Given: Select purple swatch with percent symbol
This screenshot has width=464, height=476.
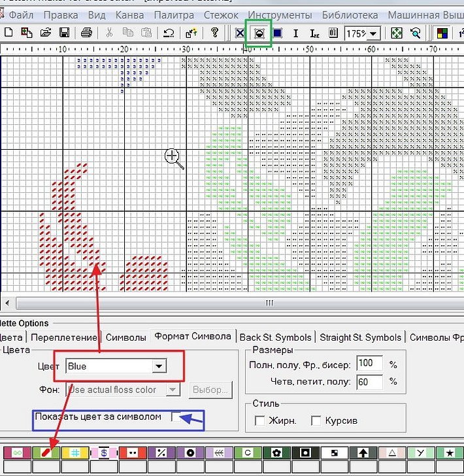Looking at the screenshot, I should pyautogui.click(x=161, y=453).
